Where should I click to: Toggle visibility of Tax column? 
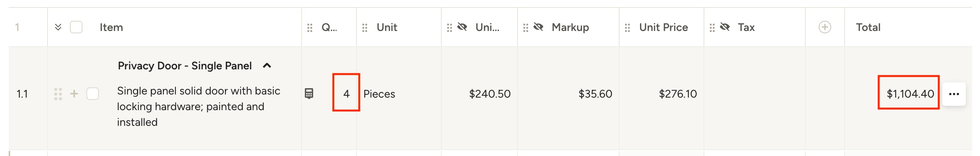[725, 27]
